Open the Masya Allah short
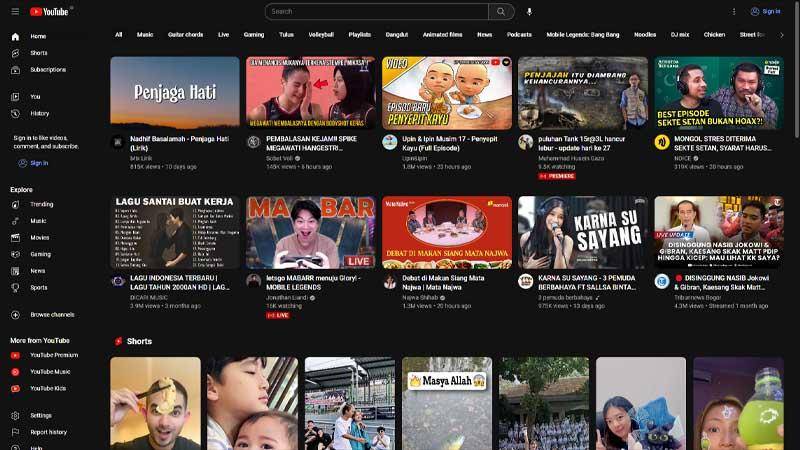Viewport: 800px width, 450px height. (x=447, y=404)
